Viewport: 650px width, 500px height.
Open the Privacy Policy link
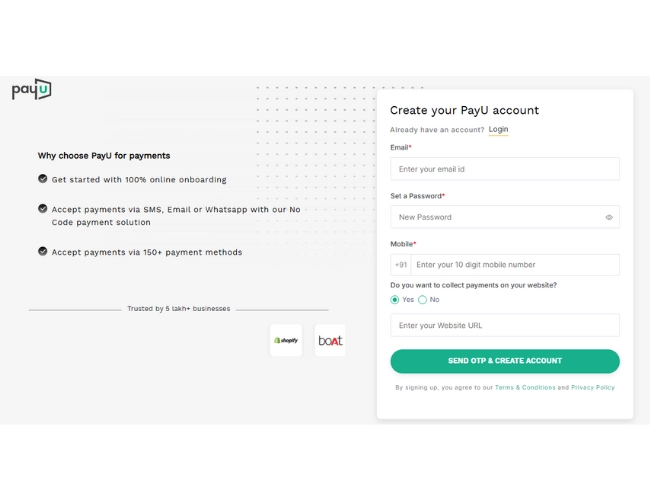tap(593, 387)
